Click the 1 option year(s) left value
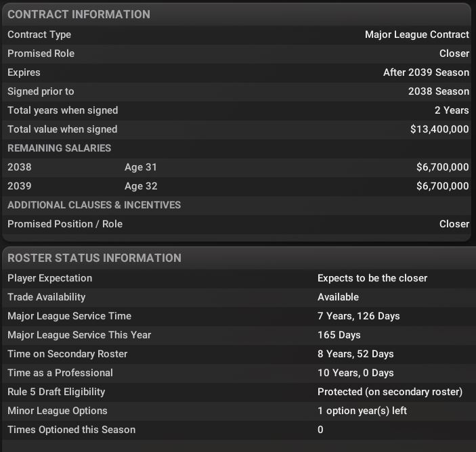Screen dimensions: 476x452 pyautogui.click(x=362, y=411)
